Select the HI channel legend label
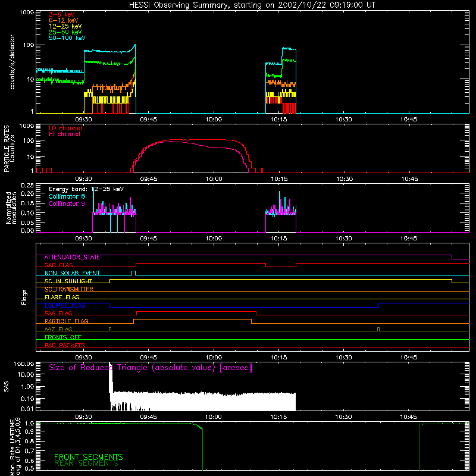The width and height of the screenshot is (476, 476). coord(65,134)
